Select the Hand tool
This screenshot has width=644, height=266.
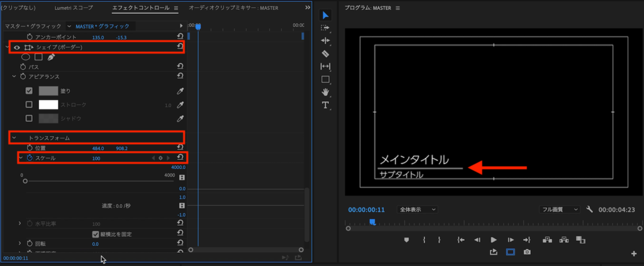click(x=325, y=92)
